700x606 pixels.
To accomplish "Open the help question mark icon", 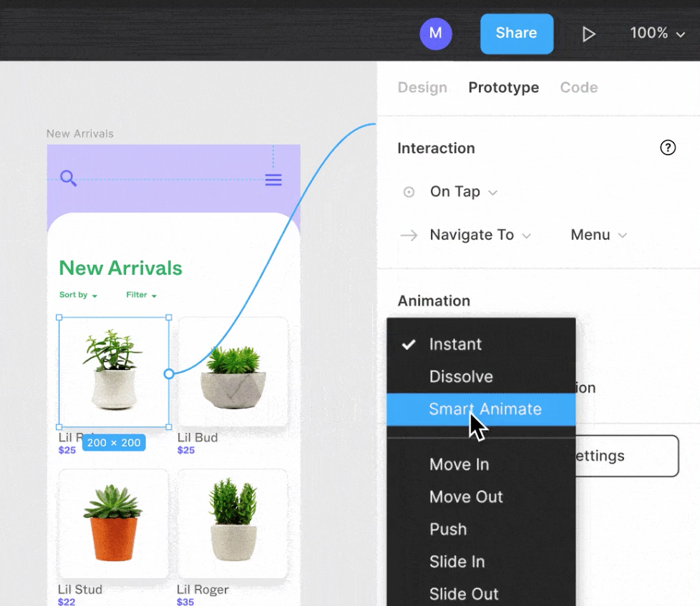I will [x=667, y=148].
